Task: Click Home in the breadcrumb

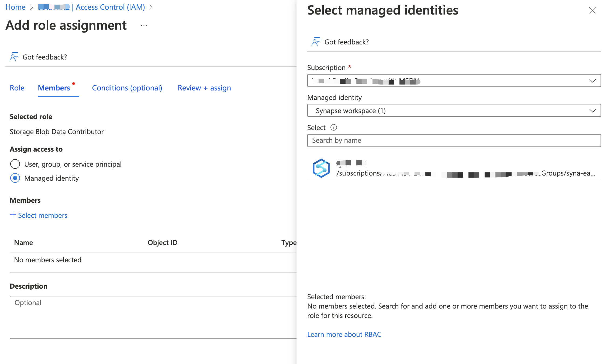Action: click(15, 7)
